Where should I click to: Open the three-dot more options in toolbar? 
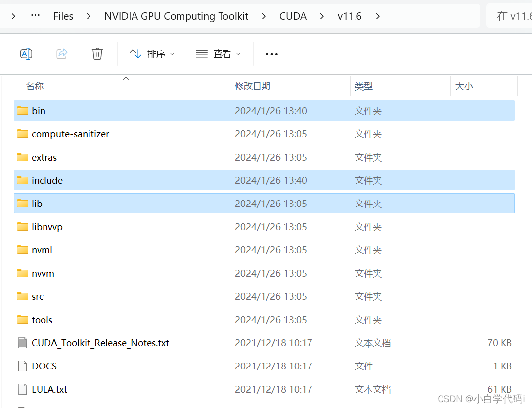tap(272, 54)
